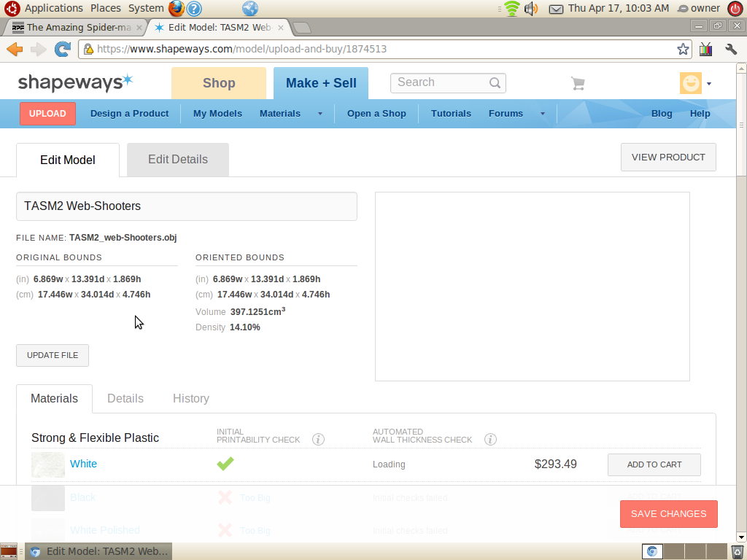
Task: Open the Materials nav link
Action: coord(280,114)
